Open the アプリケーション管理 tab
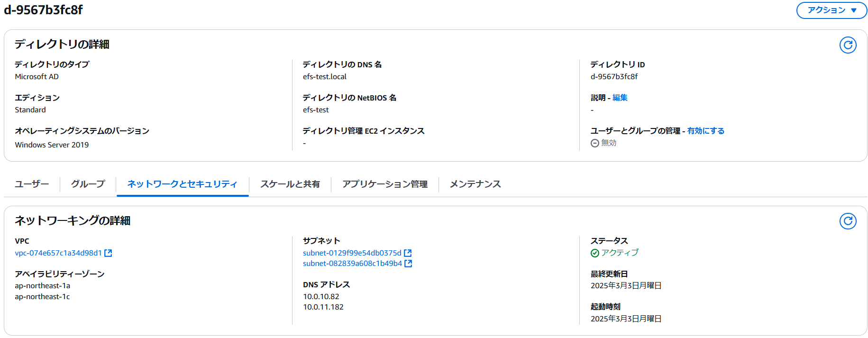This screenshot has width=868, height=338. 385,184
